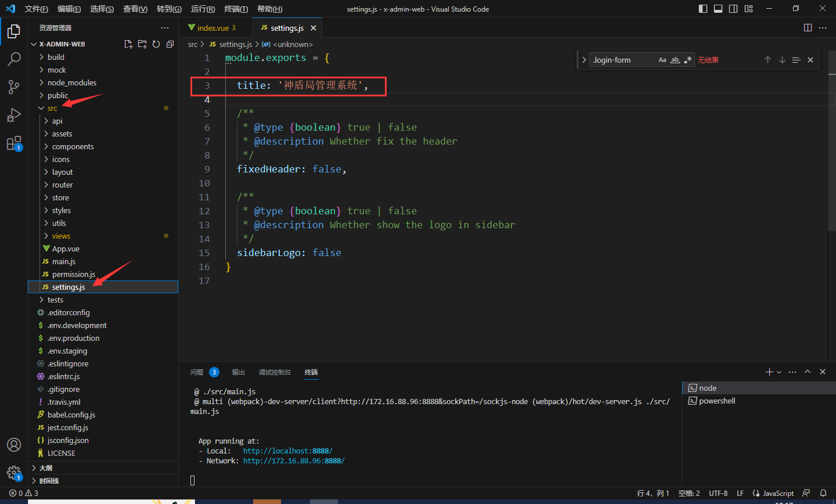Go to next find match arrow

[x=782, y=60]
